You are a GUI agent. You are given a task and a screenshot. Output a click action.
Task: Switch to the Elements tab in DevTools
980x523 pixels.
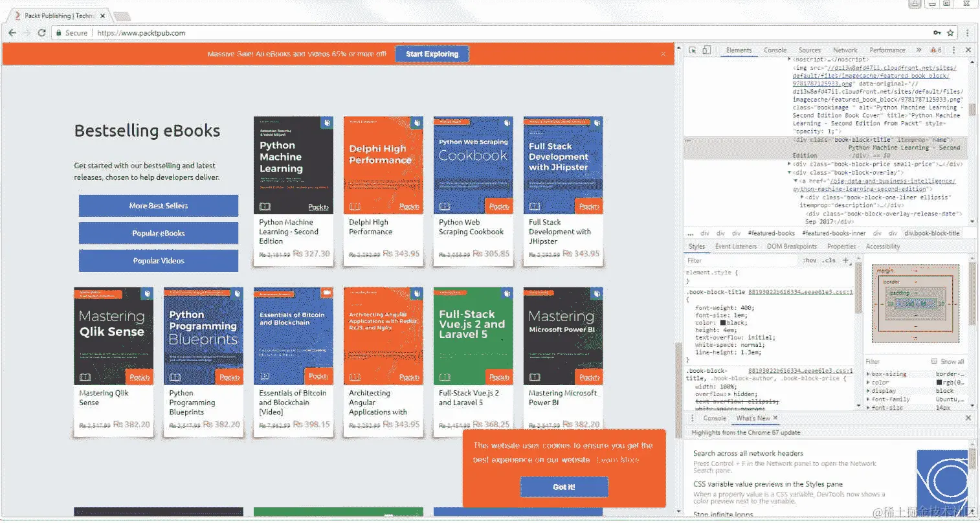(x=739, y=50)
